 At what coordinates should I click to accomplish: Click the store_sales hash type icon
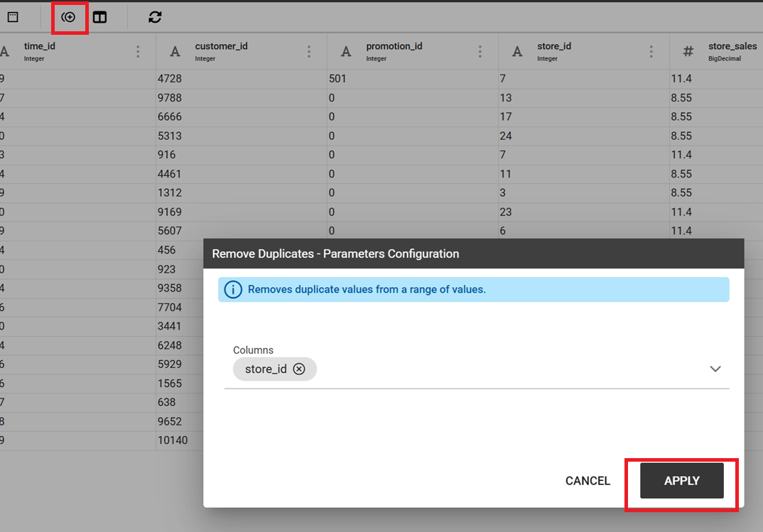click(688, 52)
